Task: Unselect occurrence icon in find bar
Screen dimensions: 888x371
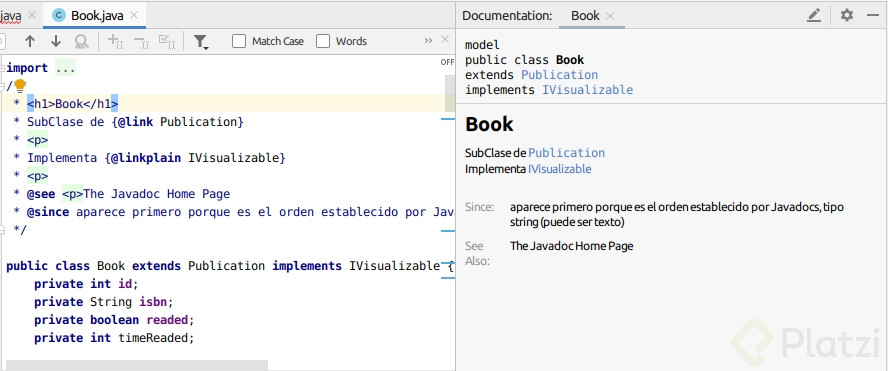Action: pos(141,41)
